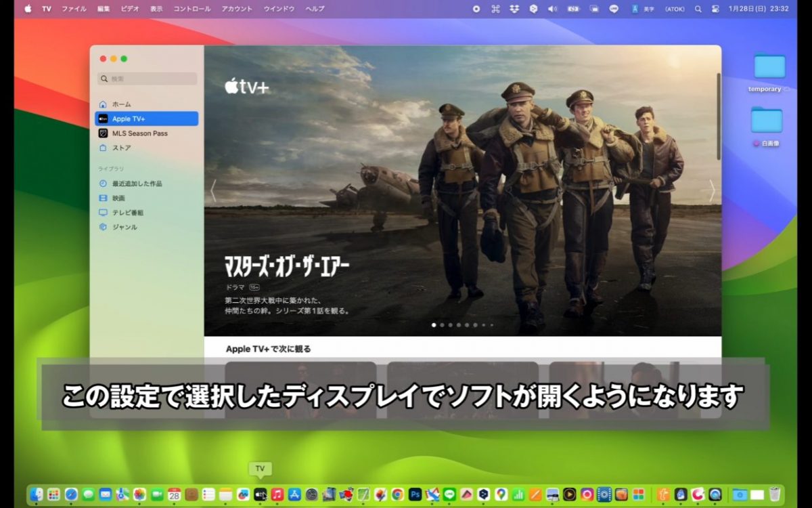Open Reminders from the Dock
This screenshot has height=508, width=812.
click(x=208, y=494)
